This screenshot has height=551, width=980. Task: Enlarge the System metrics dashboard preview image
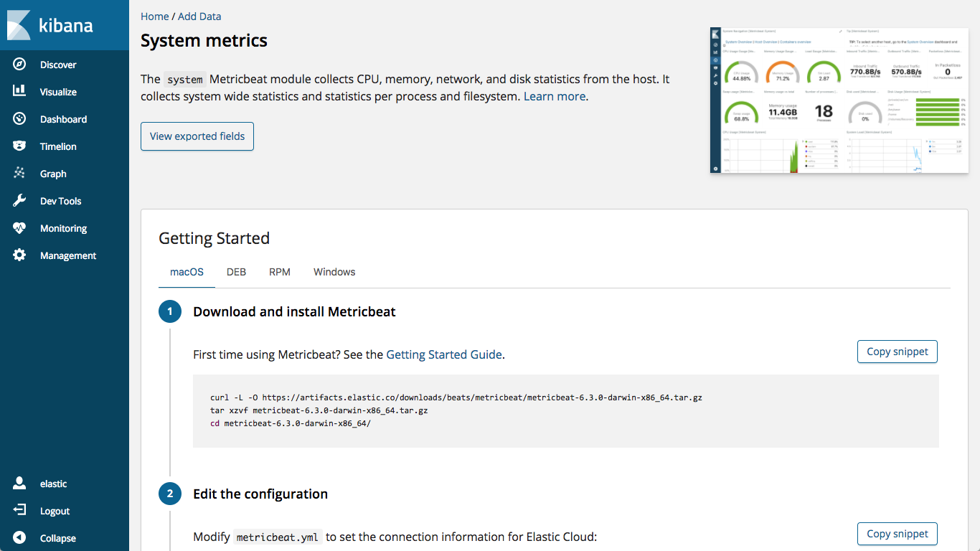839,100
